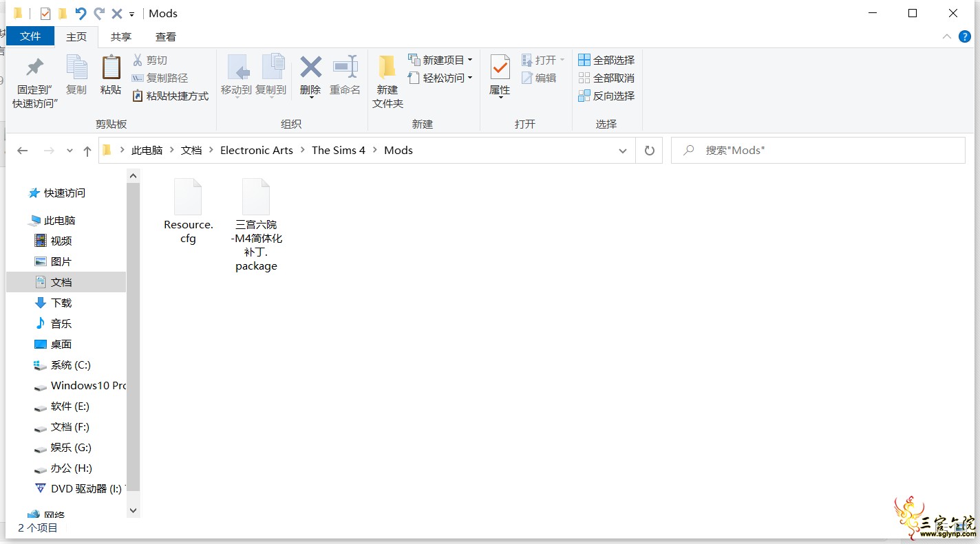Screen dimensions: 980x544
Task: Click Invert Selection (反向选择)
Action: (x=606, y=96)
